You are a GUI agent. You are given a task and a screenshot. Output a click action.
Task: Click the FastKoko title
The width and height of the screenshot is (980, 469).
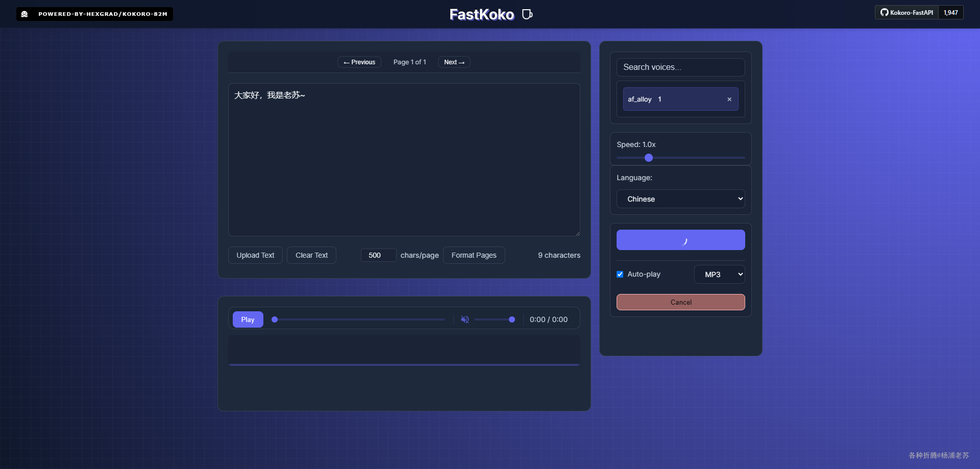pos(482,14)
